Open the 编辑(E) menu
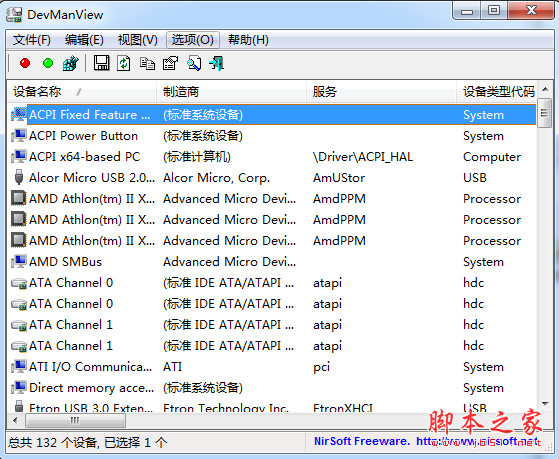The width and height of the screenshot is (559, 459). pos(84,40)
